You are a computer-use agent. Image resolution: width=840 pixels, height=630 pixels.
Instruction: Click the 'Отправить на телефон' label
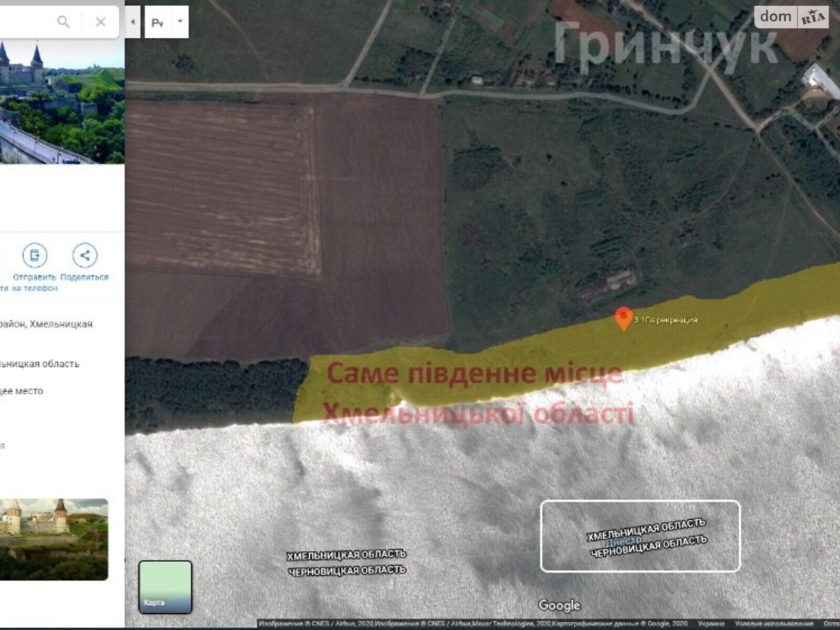[x=34, y=282]
